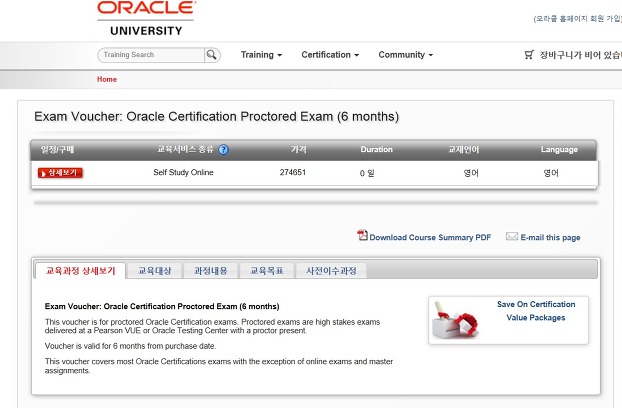Screen dimensions: 622x408
Task: Switch to the 교육대상 tab
Action: [x=155, y=271]
